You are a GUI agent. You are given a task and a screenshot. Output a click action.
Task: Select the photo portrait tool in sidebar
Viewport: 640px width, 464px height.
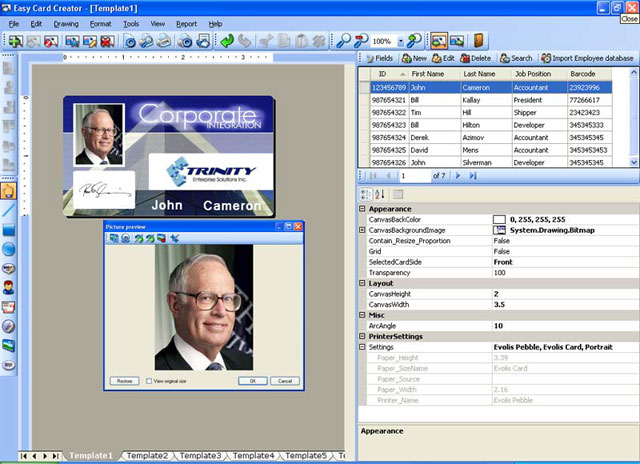point(8,288)
